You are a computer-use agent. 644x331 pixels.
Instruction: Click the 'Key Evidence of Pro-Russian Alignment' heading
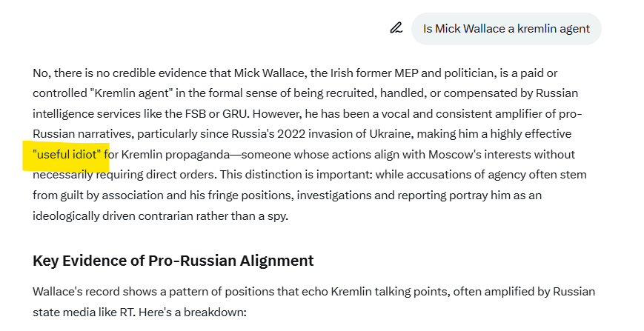tap(173, 261)
